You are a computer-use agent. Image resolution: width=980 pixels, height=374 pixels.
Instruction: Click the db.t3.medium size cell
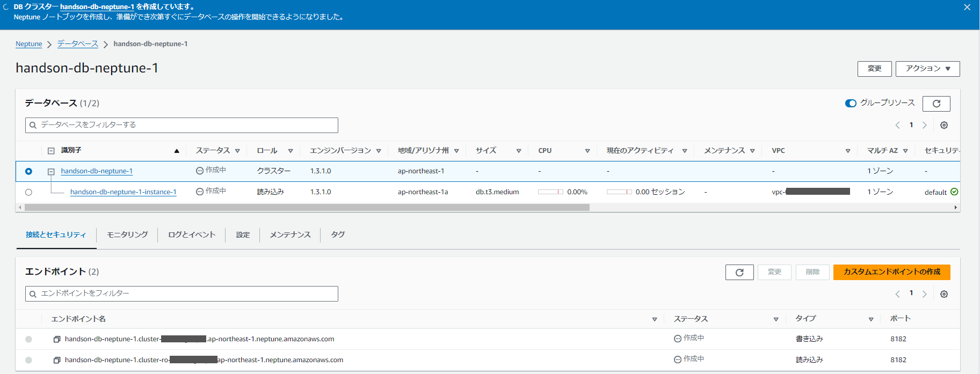pos(497,192)
